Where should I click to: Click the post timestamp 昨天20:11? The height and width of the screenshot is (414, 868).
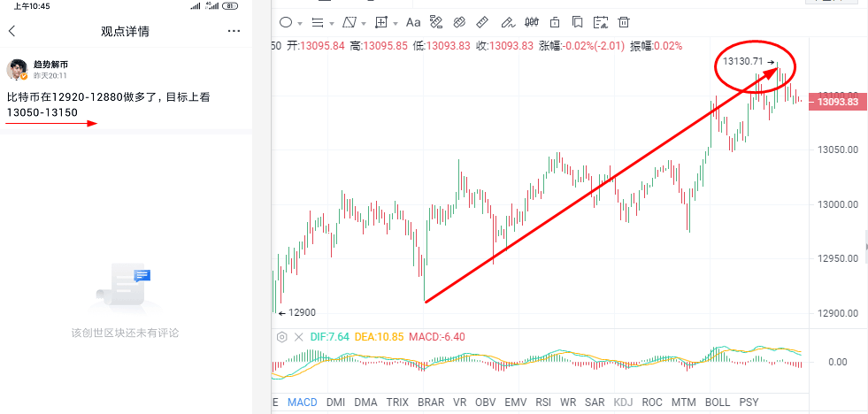pyautogui.click(x=50, y=75)
